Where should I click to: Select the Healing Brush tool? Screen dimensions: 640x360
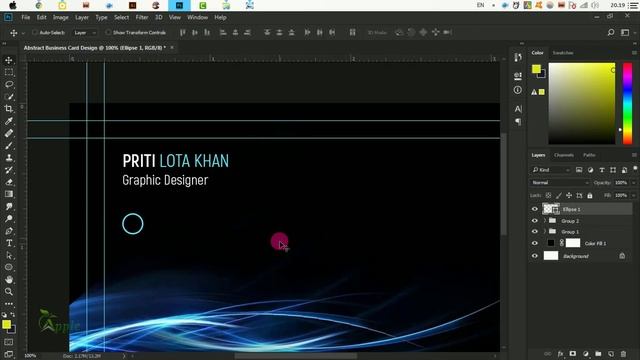click(9, 133)
